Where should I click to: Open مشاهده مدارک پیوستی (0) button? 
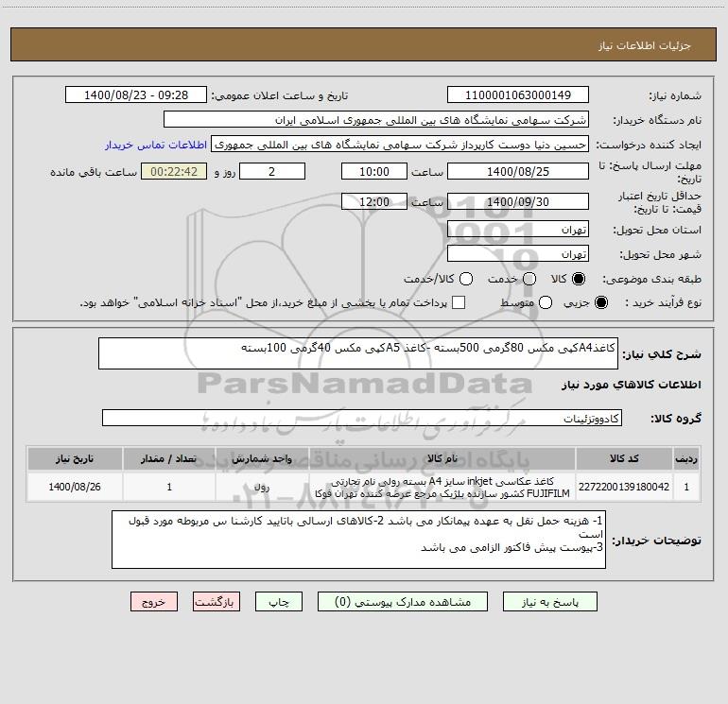403,602
